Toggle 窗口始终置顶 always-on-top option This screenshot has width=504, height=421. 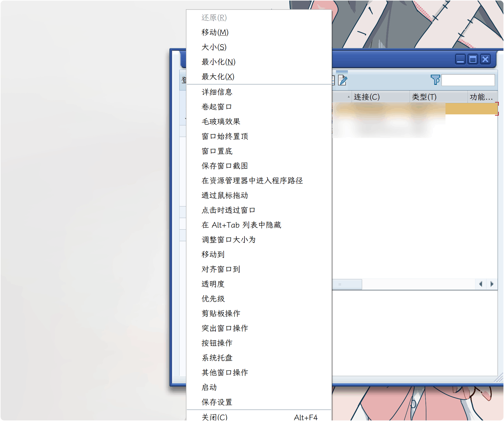point(225,136)
